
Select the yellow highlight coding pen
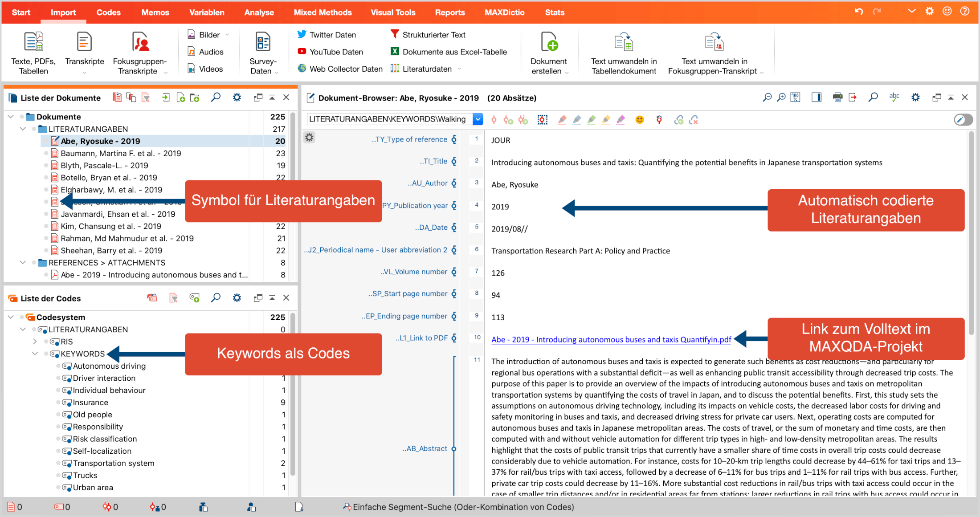pos(606,119)
